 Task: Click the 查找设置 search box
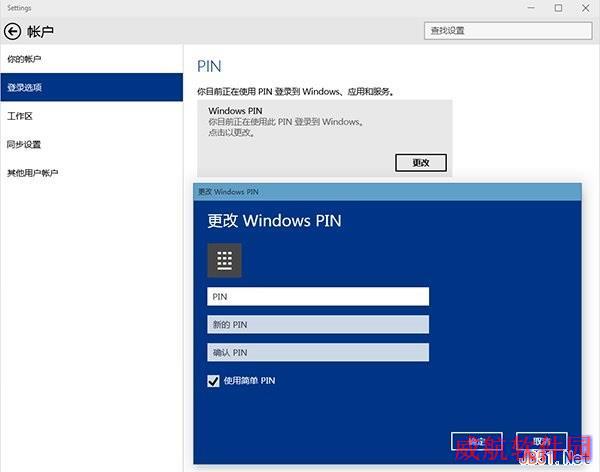click(x=508, y=31)
